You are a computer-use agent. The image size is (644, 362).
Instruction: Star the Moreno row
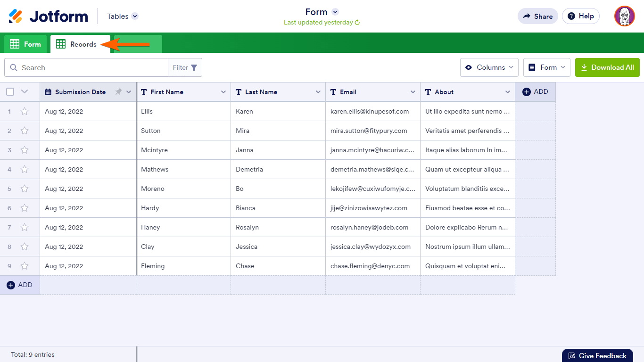(25, 189)
